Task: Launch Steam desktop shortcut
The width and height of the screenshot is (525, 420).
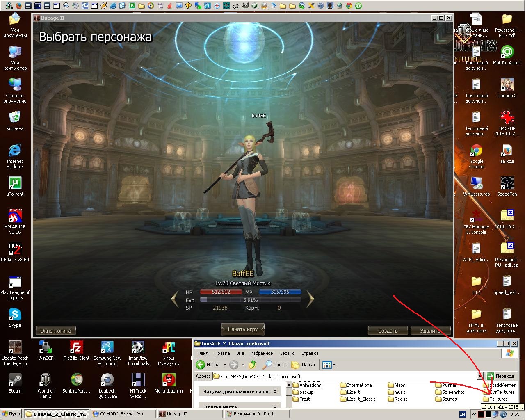Action: 15,383
